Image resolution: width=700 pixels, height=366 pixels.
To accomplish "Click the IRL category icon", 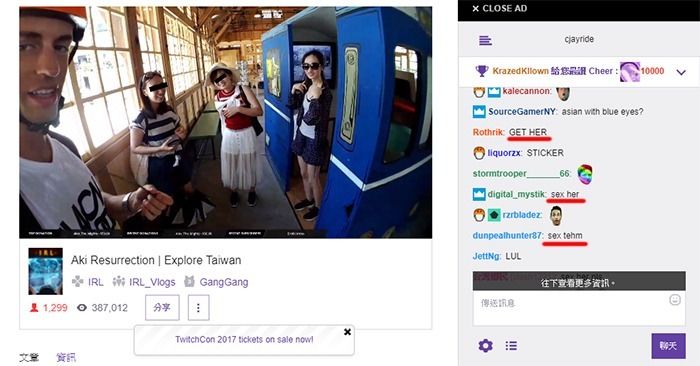I will click(x=78, y=281).
